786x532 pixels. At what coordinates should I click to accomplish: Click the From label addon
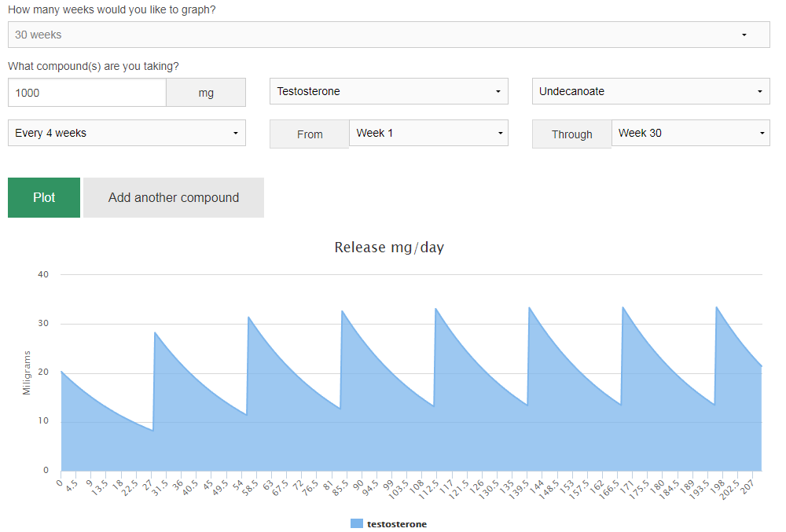[x=310, y=134]
